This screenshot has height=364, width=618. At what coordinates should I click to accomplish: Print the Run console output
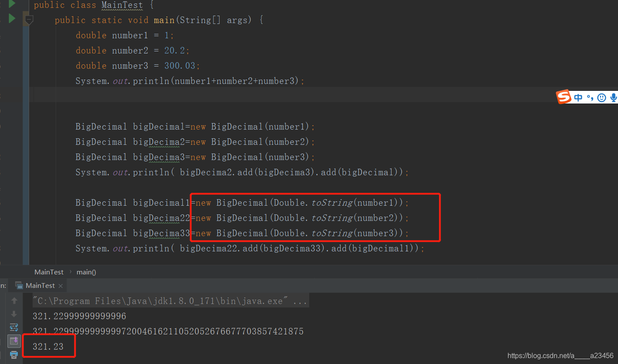tap(14, 355)
